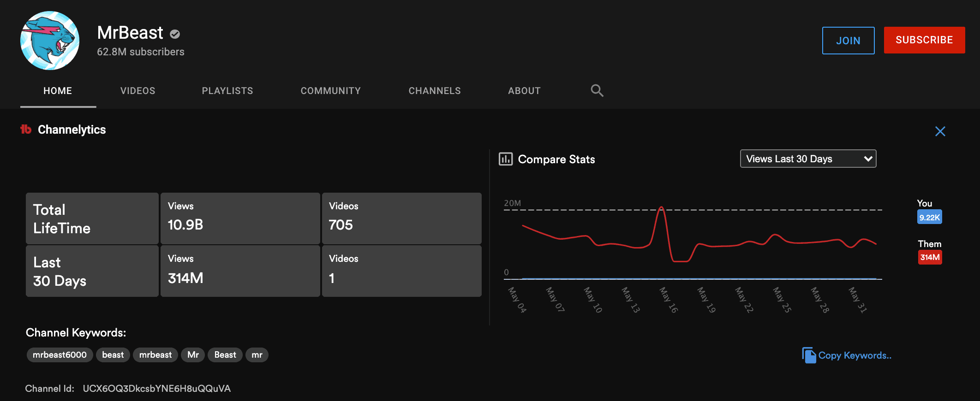Open the About tab
Screen dimensions: 980x401
point(524,91)
